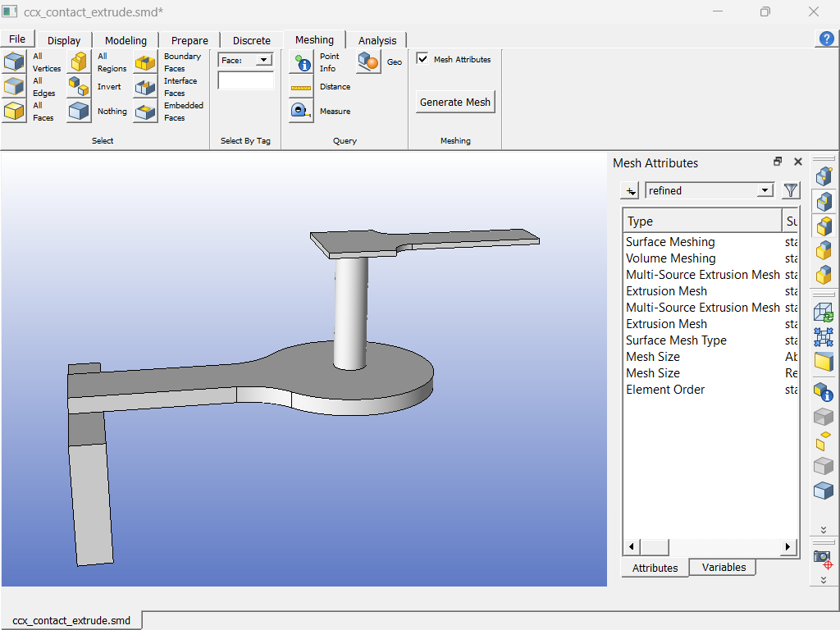Image resolution: width=840 pixels, height=630 pixels.
Task: Click the sidebar cube info icon
Action: (824, 392)
